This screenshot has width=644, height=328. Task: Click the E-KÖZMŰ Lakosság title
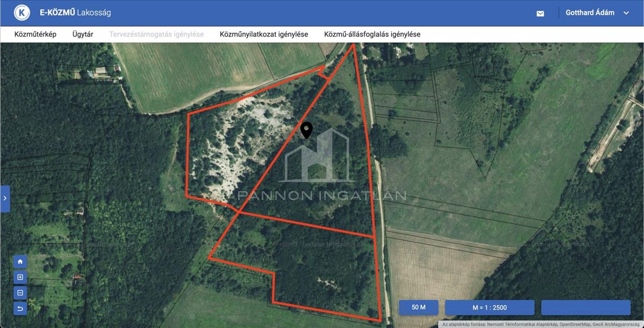pyautogui.click(x=75, y=12)
